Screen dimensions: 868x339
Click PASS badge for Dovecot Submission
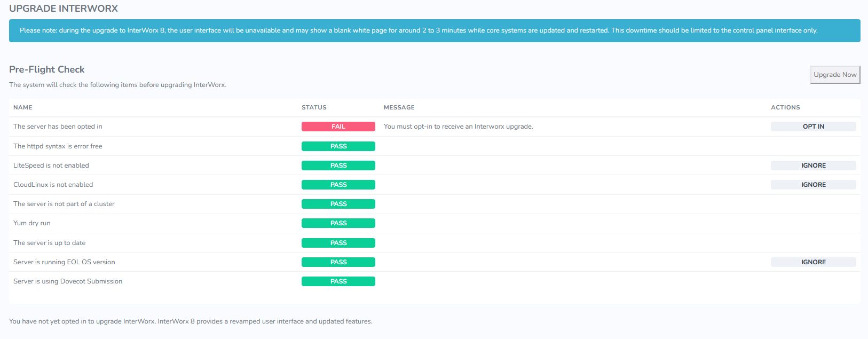(338, 281)
